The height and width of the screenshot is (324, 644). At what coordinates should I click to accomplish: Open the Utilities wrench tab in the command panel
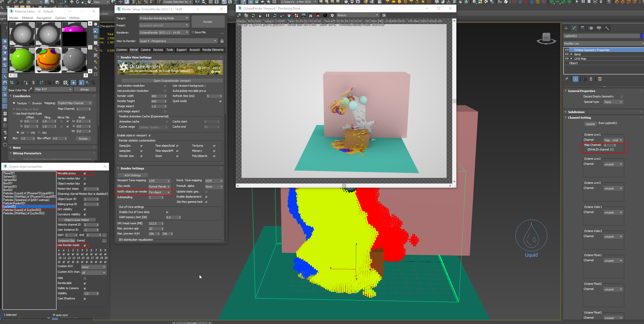tap(607, 28)
